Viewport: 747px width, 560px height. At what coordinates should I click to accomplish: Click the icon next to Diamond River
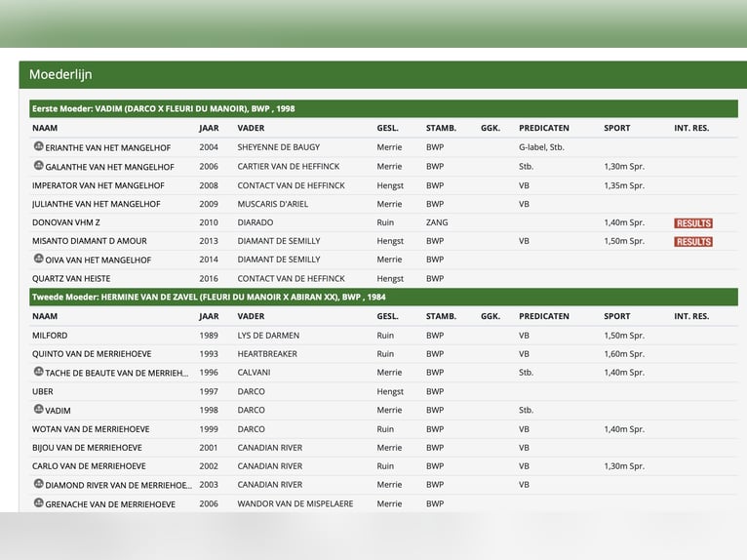[x=38, y=484]
